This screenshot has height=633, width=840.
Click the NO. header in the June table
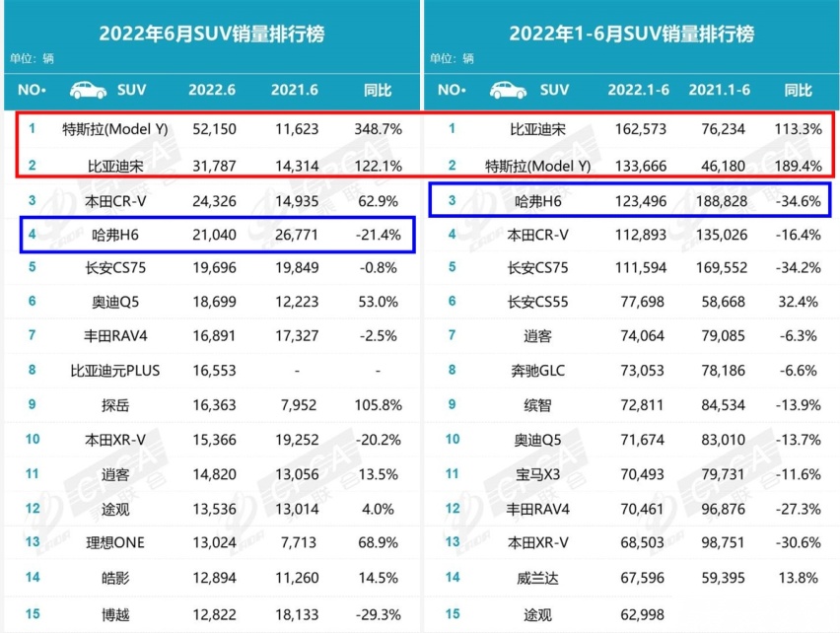click(33, 90)
